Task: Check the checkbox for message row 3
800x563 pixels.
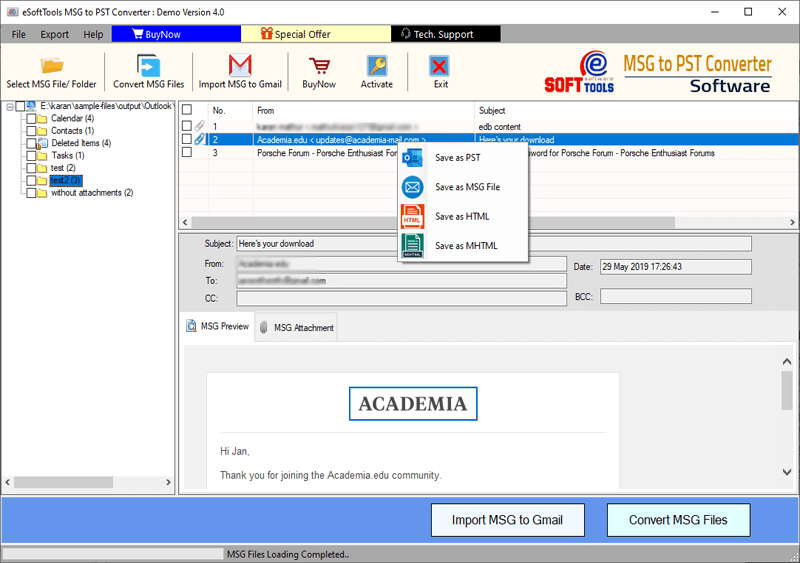Action: 187,152
